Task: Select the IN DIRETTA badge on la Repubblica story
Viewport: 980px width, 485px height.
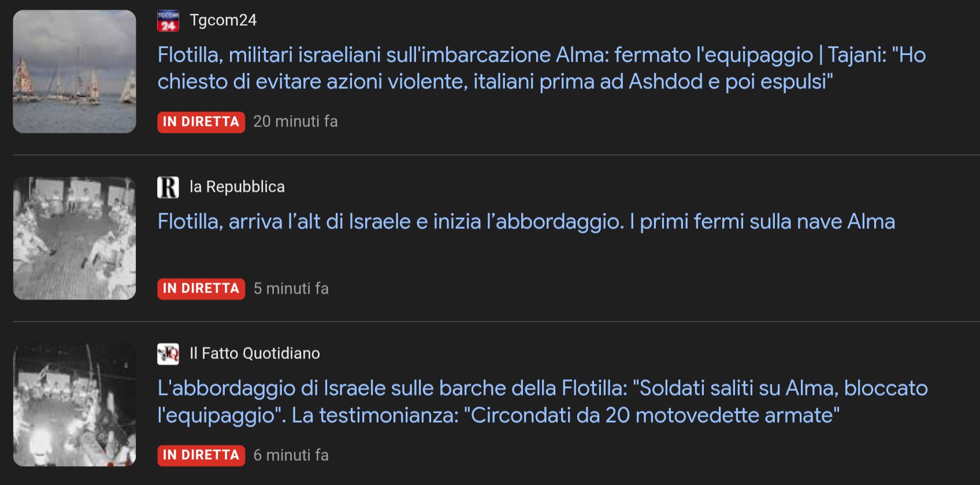Action: point(201,288)
